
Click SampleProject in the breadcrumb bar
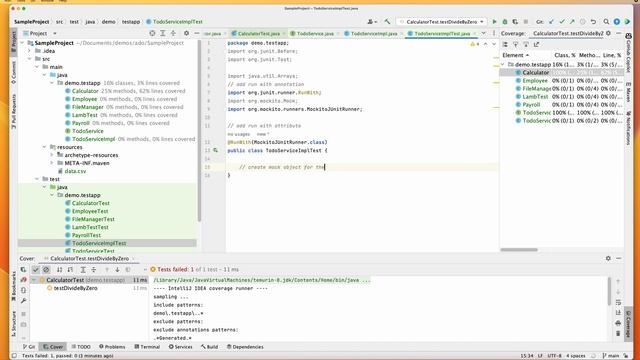[31, 22]
